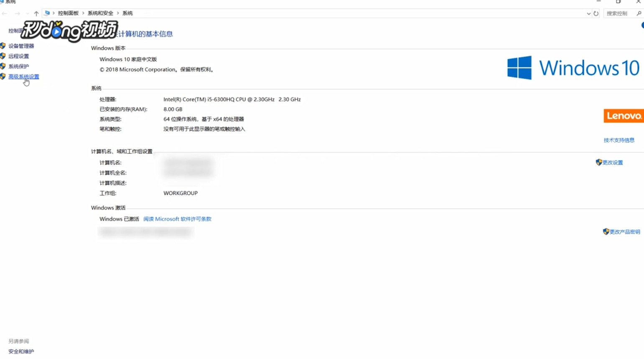644x359 pixels.
Task: Select 系统和安全 in the breadcrumb path
Action: 100,13
